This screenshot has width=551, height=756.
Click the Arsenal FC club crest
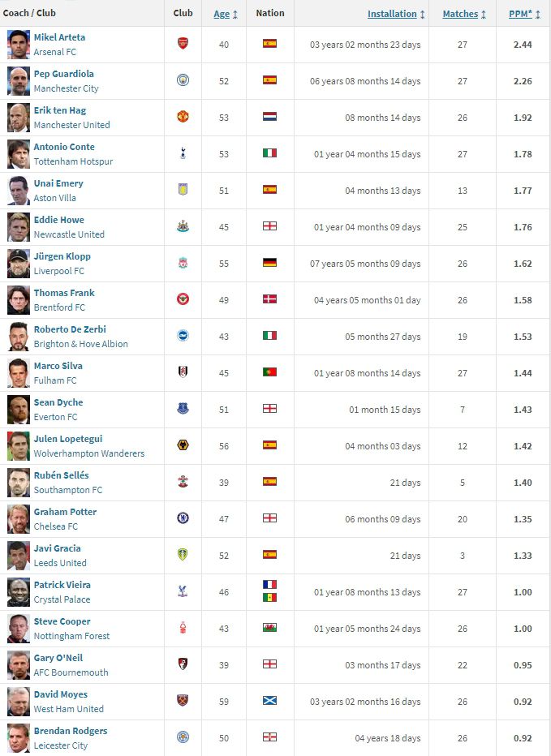click(183, 44)
